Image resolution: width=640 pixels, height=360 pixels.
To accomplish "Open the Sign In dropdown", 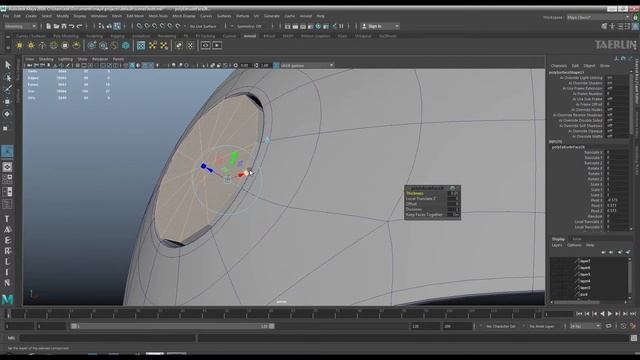I will (x=380, y=26).
